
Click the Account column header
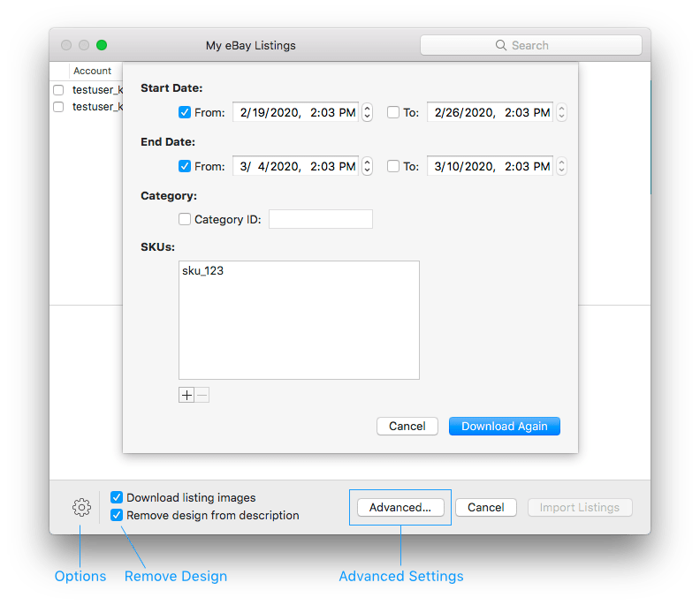click(x=93, y=71)
